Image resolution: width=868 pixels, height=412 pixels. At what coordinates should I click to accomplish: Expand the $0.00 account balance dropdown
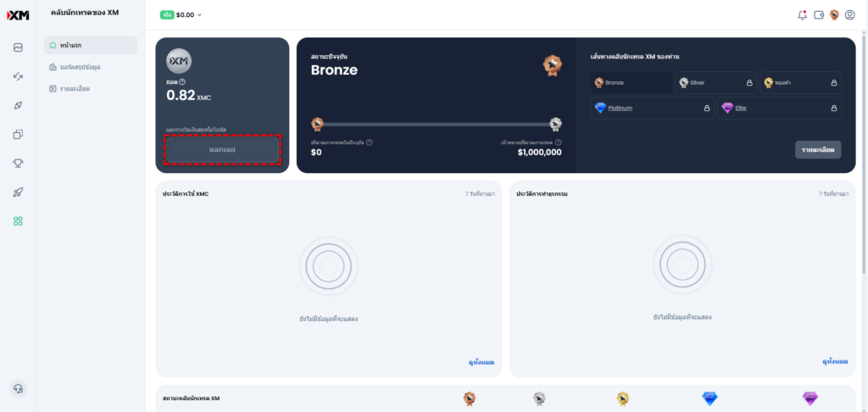pos(181,15)
